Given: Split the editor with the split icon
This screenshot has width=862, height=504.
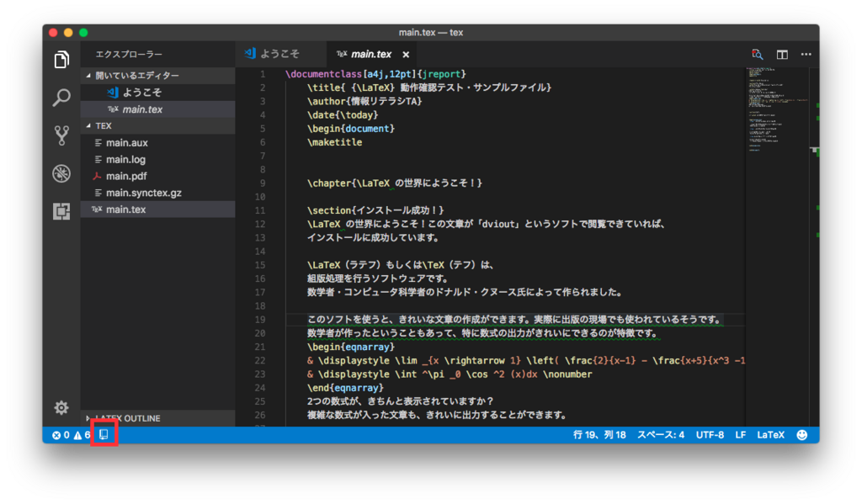Looking at the screenshot, I should tap(782, 55).
